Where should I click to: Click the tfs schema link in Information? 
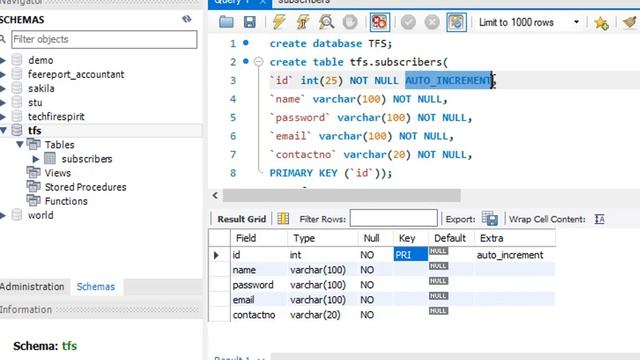(69, 346)
